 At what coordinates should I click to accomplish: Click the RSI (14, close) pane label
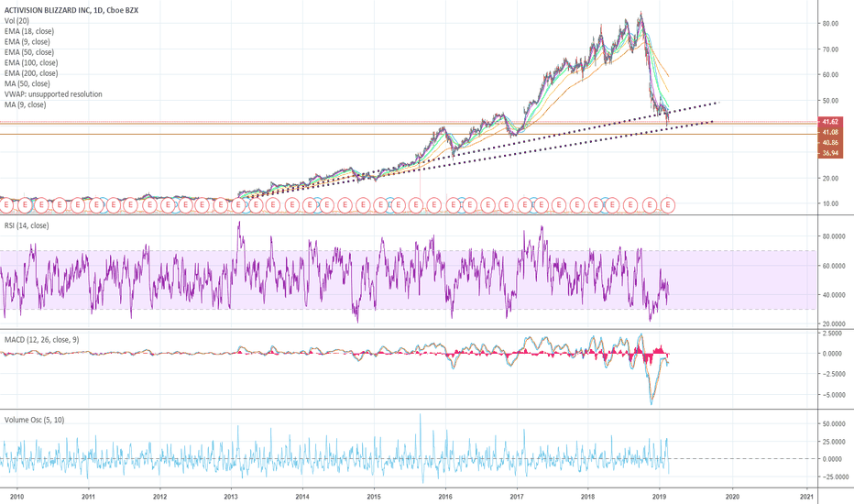(27, 225)
